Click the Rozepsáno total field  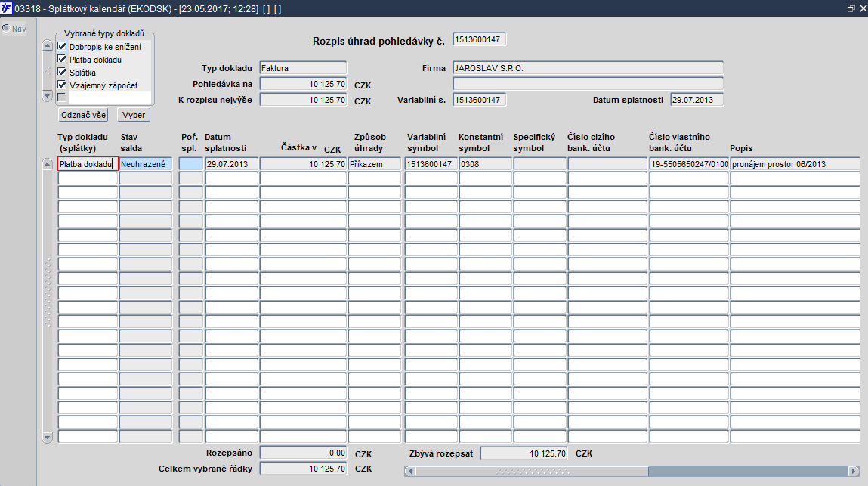coord(304,453)
